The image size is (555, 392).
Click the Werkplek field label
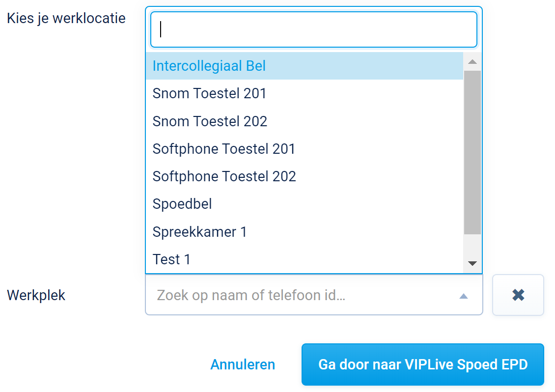tap(36, 295)
